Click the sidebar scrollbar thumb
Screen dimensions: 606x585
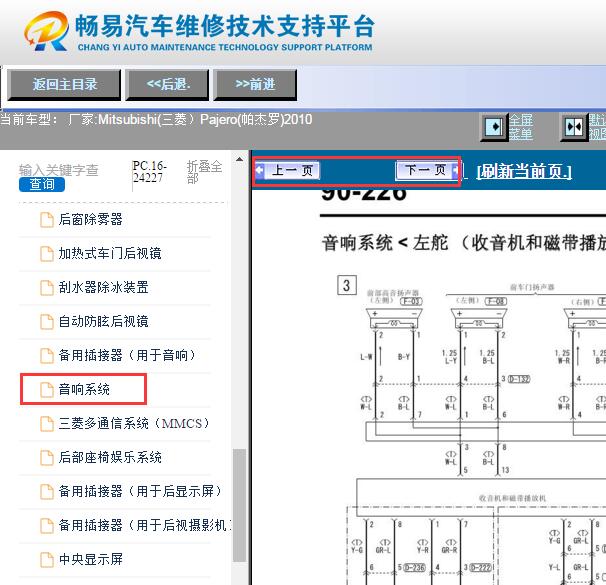240,505
